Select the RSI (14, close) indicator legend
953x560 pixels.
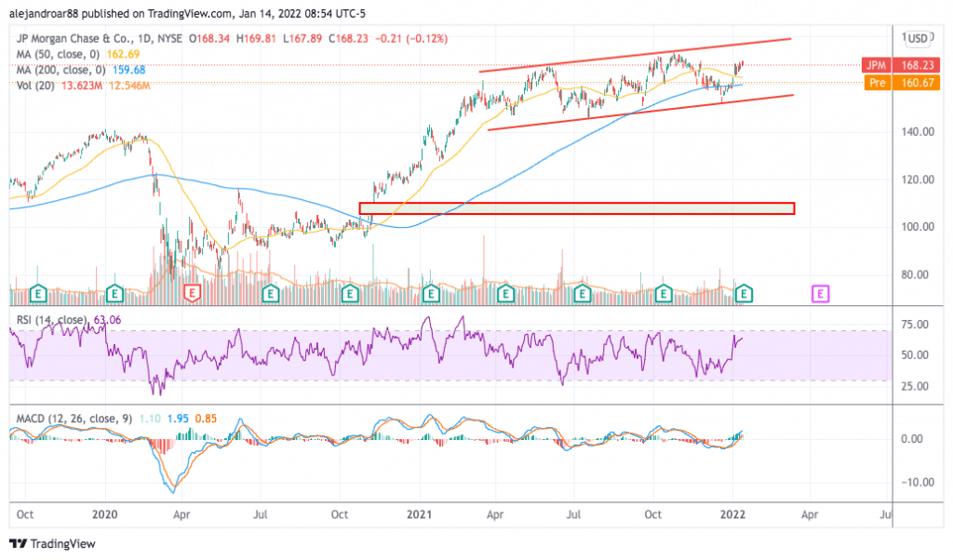52,320
